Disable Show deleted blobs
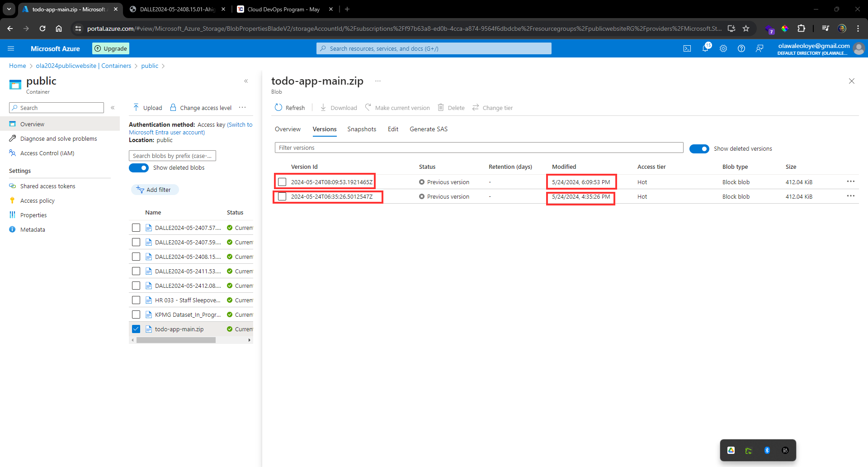 coord(138,167)
